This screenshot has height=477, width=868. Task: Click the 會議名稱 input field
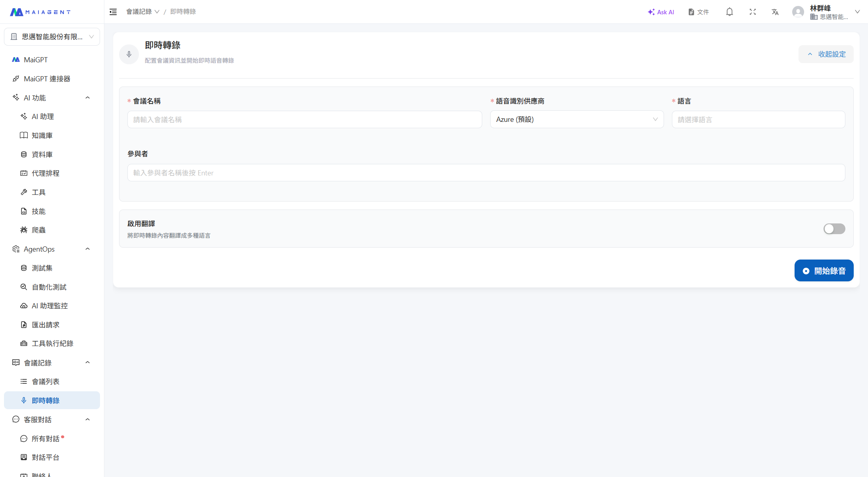[x=304, y=119]
